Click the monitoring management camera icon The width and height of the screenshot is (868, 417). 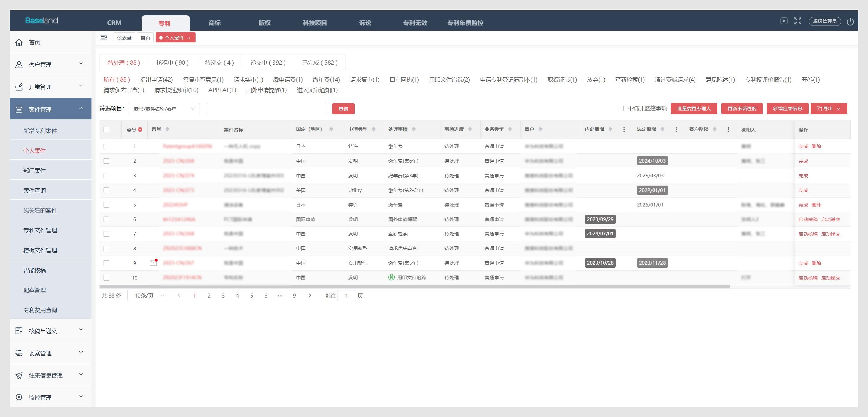19,398
